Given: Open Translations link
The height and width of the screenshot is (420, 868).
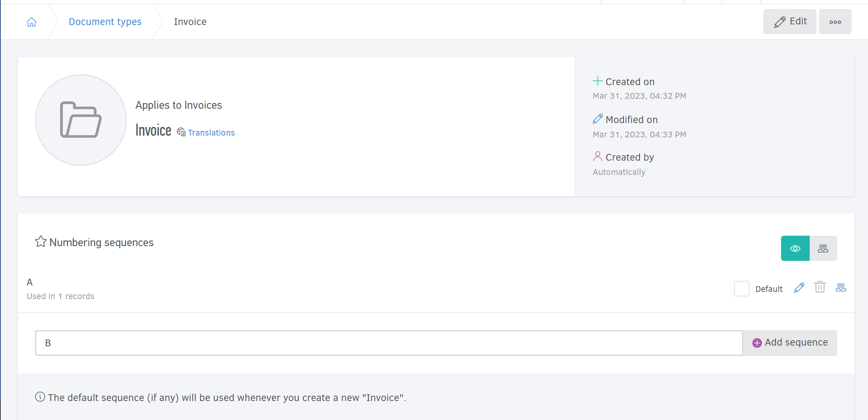Looking at the screenshot, I should point(211,133).
